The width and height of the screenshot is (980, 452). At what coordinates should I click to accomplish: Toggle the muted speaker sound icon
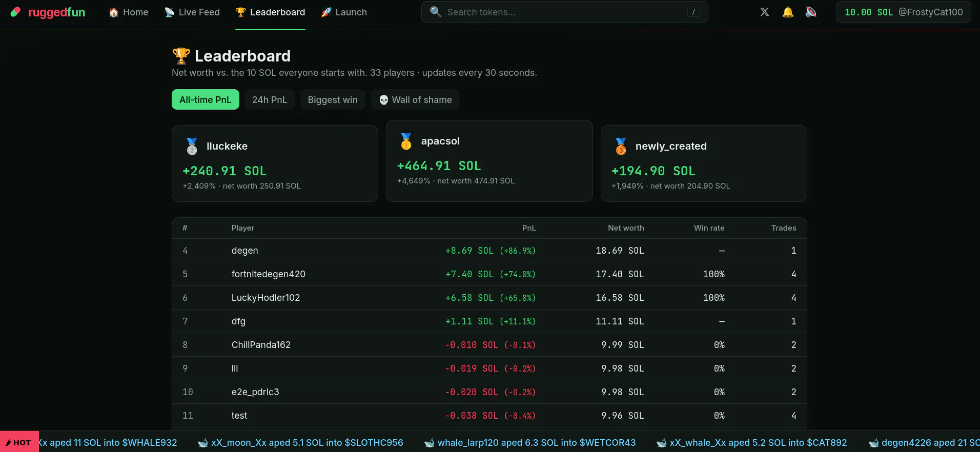tap(811, 12)
